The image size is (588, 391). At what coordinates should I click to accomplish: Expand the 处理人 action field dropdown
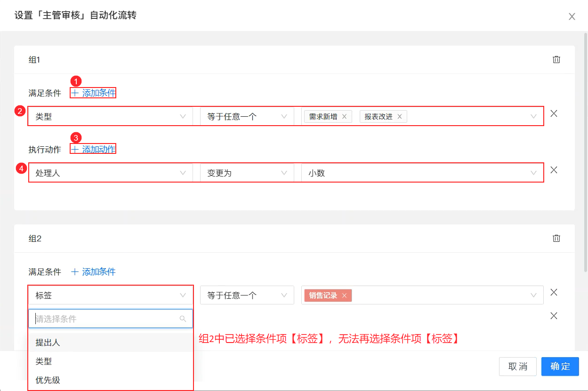click(111, 173)
